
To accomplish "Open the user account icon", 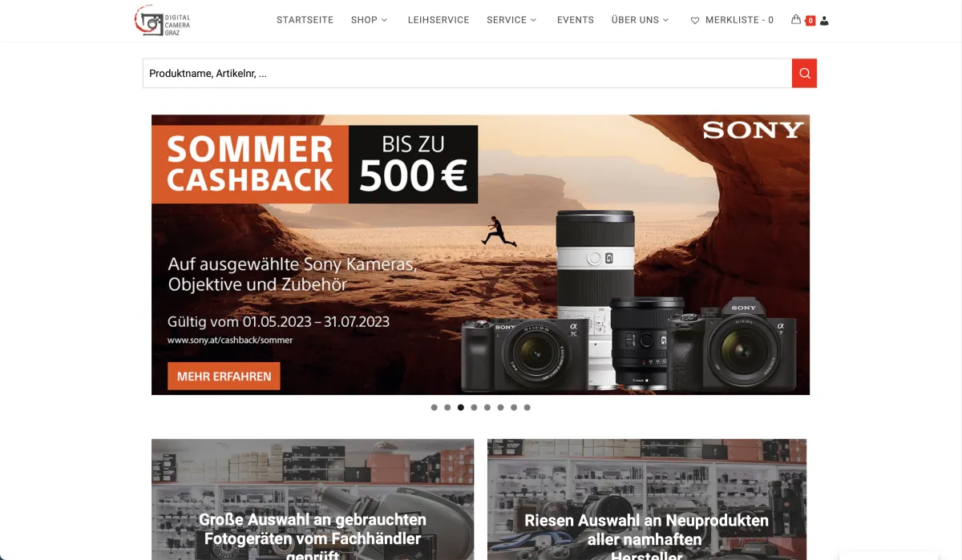I will (825, 21).
